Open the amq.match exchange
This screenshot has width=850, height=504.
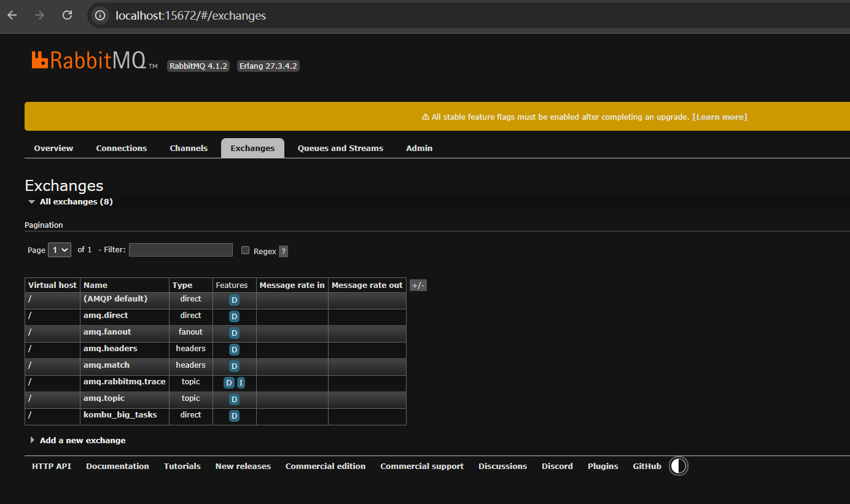pos(107,365)
